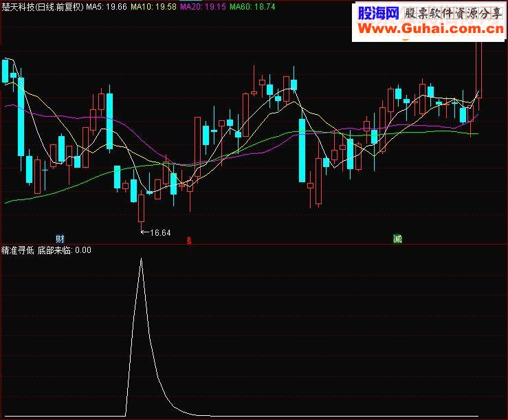Select the MA5: 19.66 indicator label
Screen dimensions: 508x420
(x=107, y=7)
